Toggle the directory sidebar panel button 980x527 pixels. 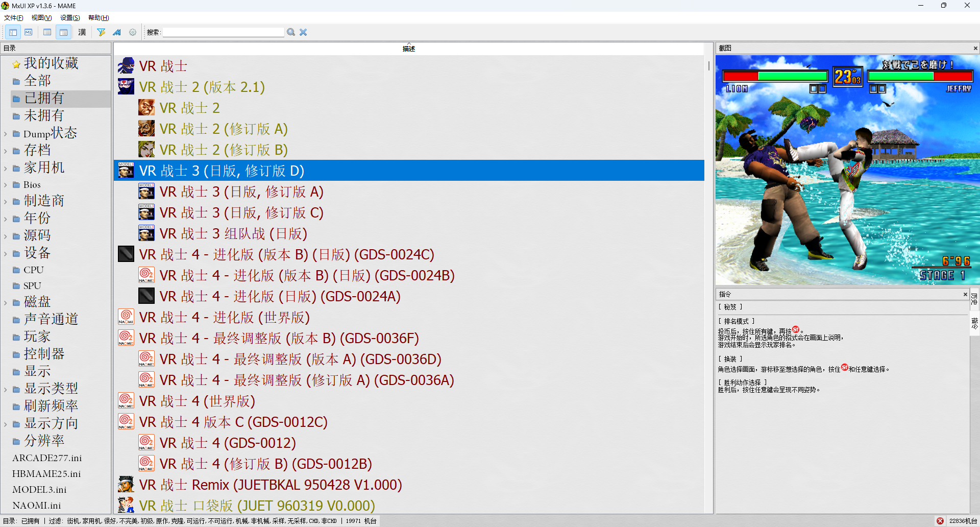click(13, 32)
